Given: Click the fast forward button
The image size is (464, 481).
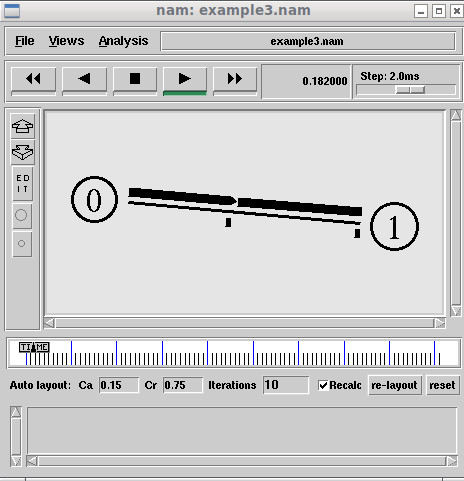Looking at the screenshot, I should coord(235,79).
